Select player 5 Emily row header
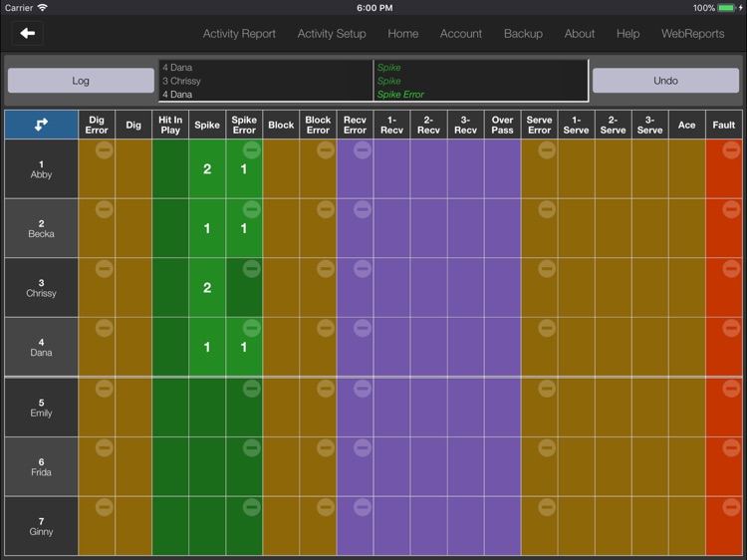The width and height of the screenshot is (747, 560). click(42, 408)
